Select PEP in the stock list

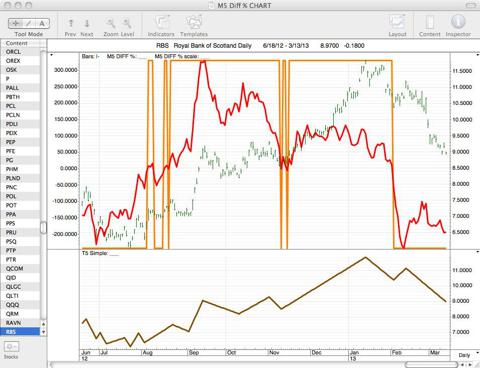[x=20, y=142]
